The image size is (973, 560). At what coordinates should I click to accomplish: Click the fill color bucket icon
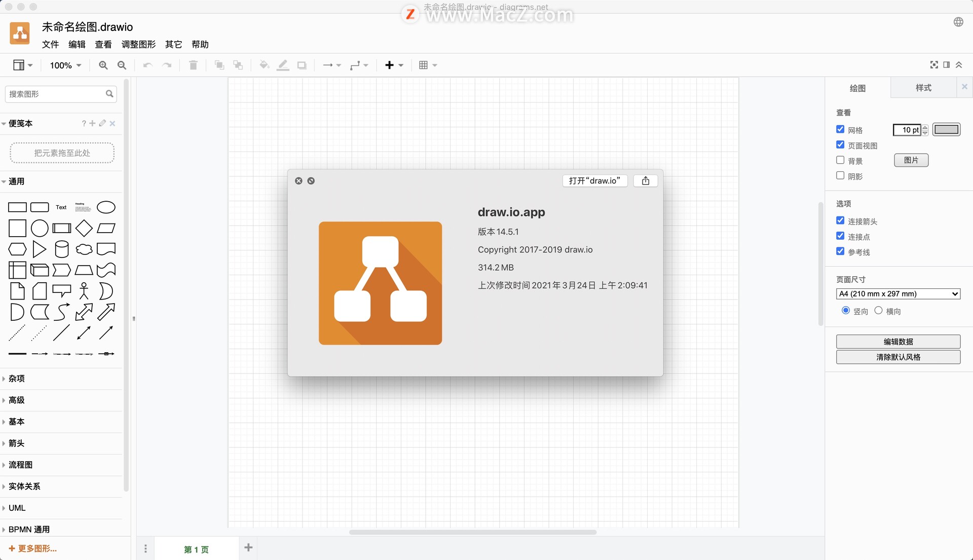coord(264,65)
